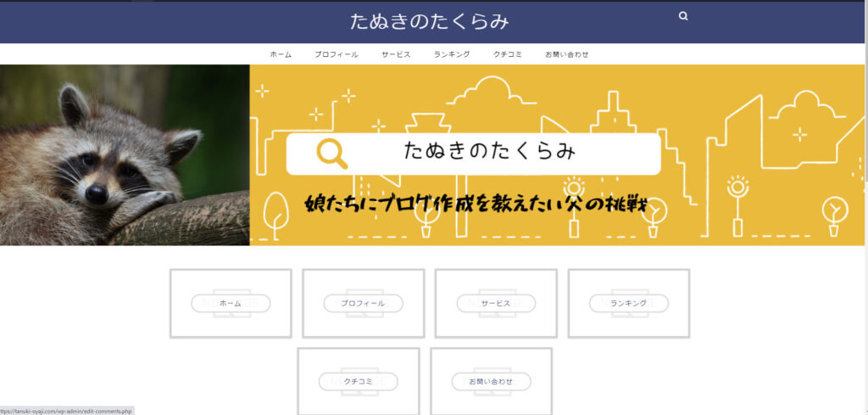Viewport: 868px width, 415px height.
Task: Click the プロフィール card button
Action: coord(363,303)
